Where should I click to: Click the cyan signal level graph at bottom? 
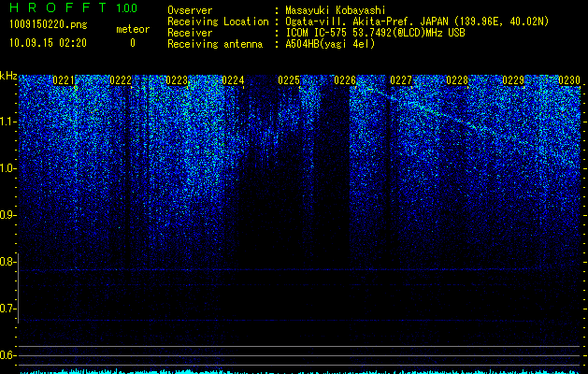(300, 371)
